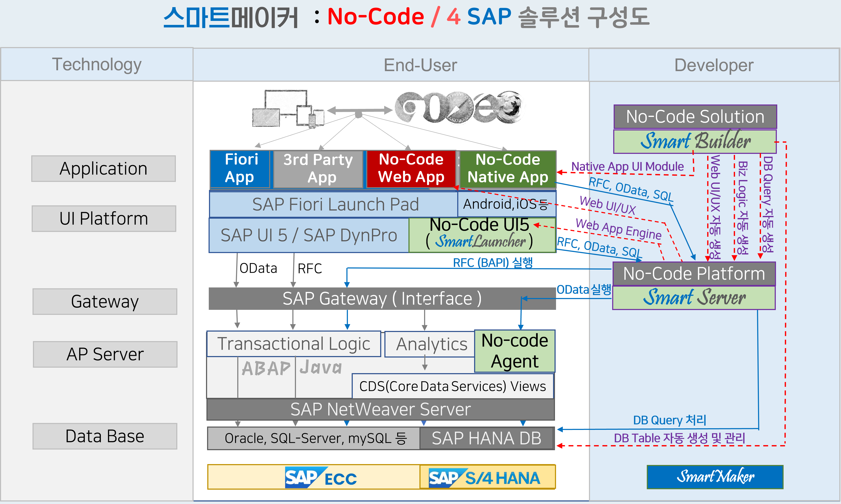Open the SAP Fiori Launch Pad block
841x504 pixels.
click(x=336, y=204)
